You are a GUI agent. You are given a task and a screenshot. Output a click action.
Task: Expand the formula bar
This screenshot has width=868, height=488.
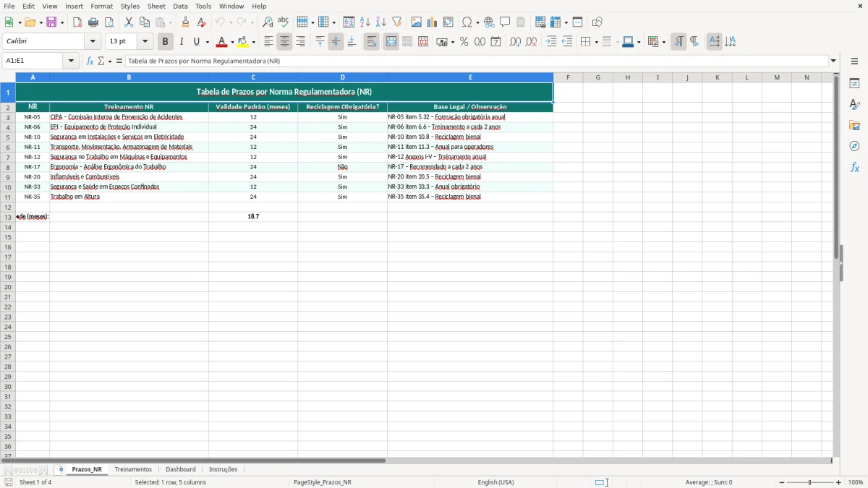(x=833, y=61)
